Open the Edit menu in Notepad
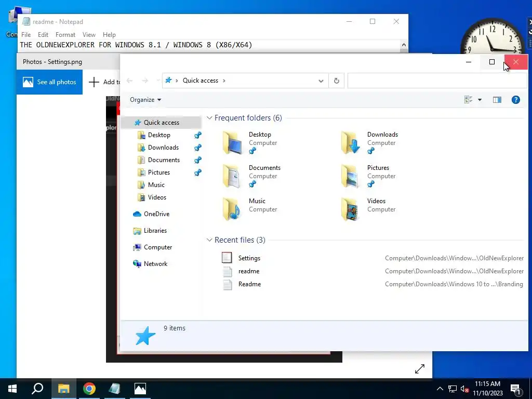Viewport: 532px width, 399px height. click(x=43, y=35)
